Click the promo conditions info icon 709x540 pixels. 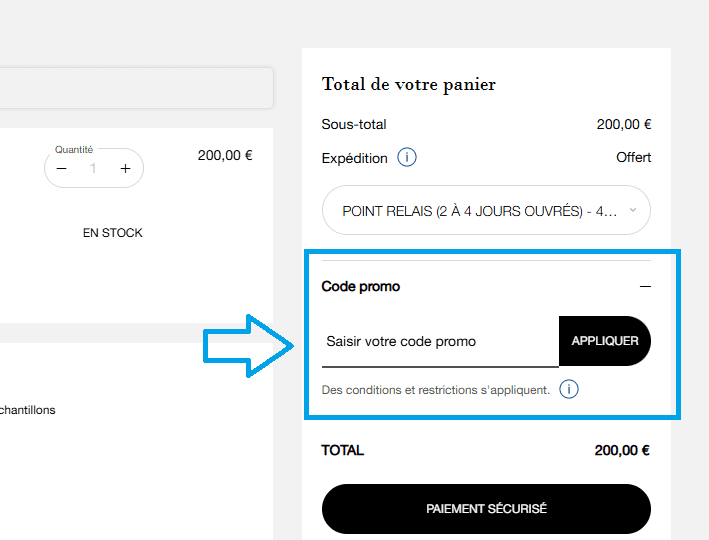click(x=569, y=389)
